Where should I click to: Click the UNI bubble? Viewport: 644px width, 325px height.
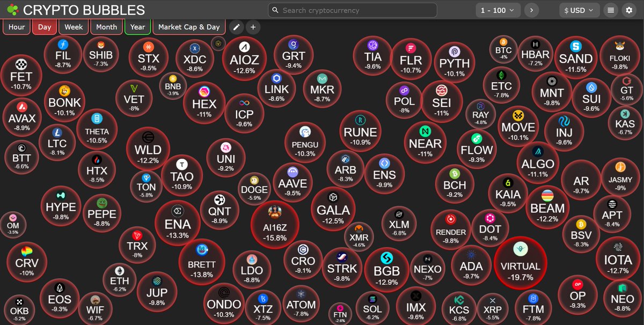click(226, 158)
